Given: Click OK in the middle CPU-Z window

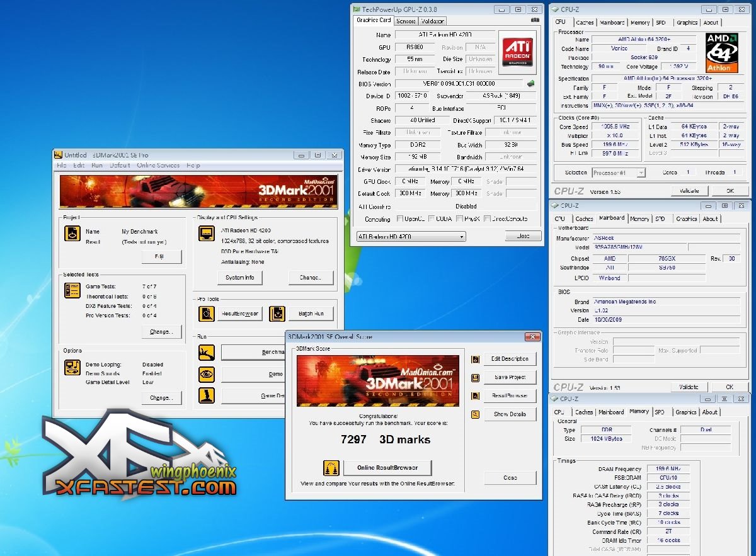Looking at the screenshot, I should click(x=730, y=387).
